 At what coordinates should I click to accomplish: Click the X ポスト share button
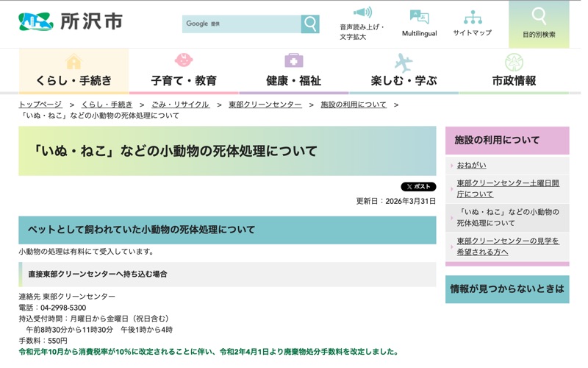418,187
